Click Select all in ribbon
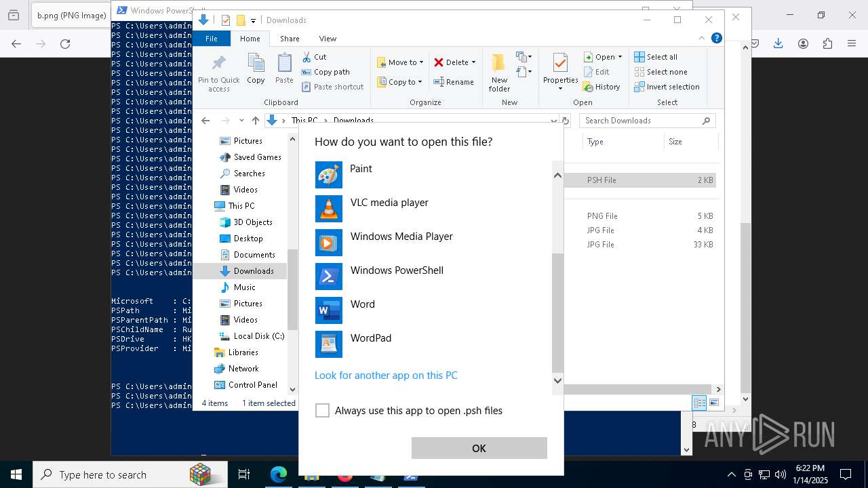 click(656, 57)
